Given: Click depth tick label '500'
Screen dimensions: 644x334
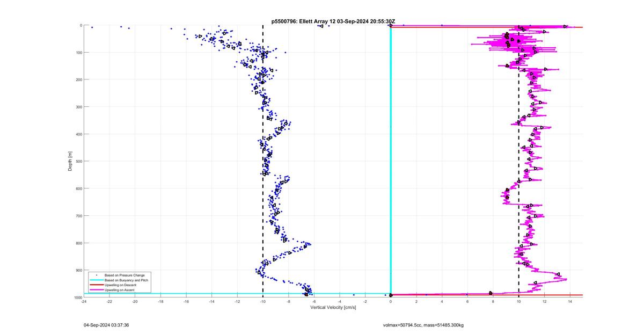Looking at the screenshot, I should tap(78, 161).
